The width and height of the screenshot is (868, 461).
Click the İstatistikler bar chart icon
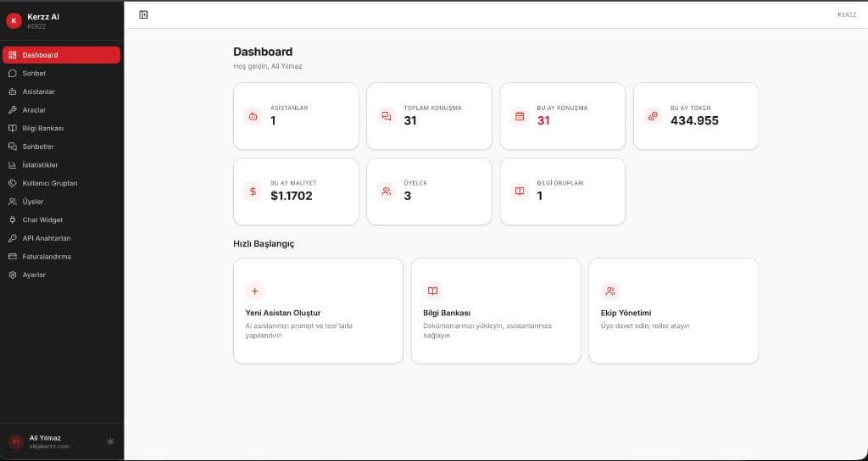pos(13,165)
